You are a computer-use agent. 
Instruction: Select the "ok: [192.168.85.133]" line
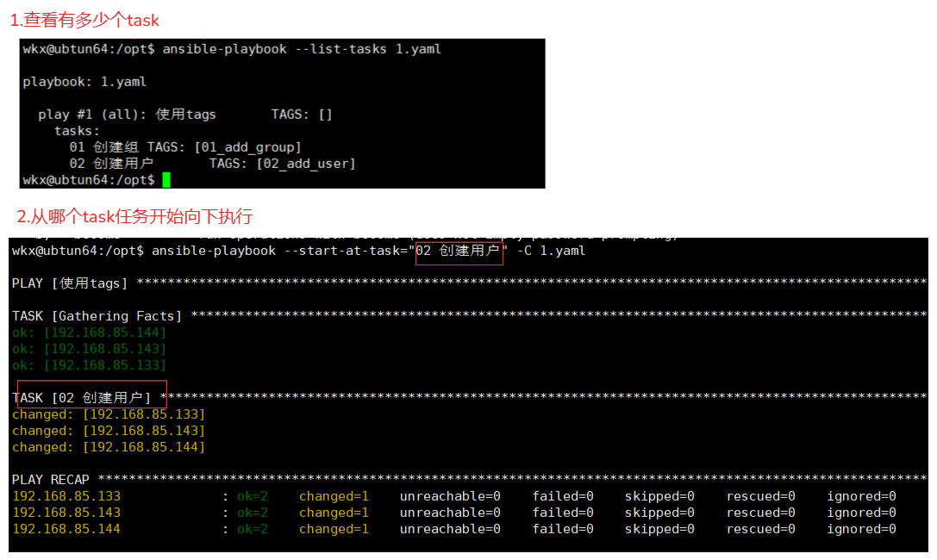point(89,364)
